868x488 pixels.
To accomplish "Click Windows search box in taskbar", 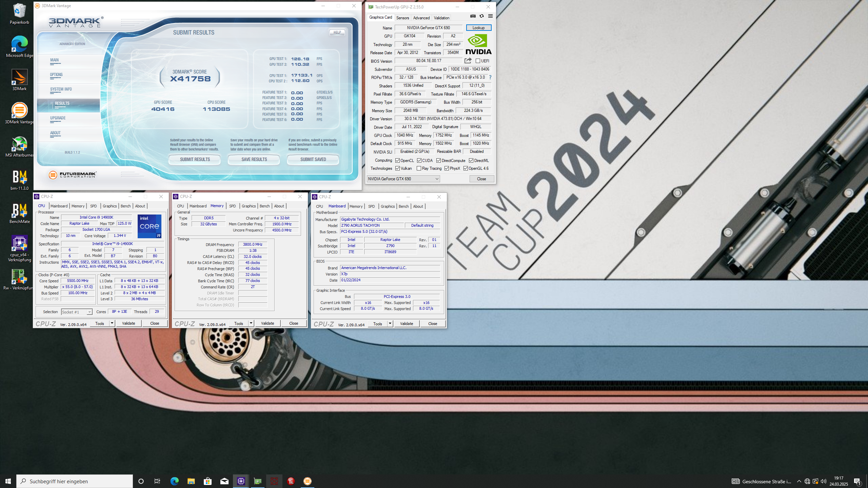I will pos(75,481).
